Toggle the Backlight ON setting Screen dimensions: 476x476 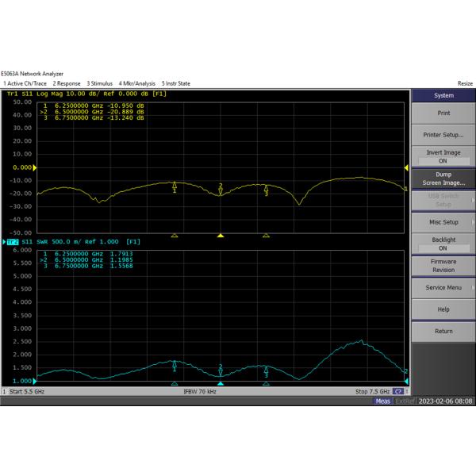pyautogui.click(x=443, y=244)
